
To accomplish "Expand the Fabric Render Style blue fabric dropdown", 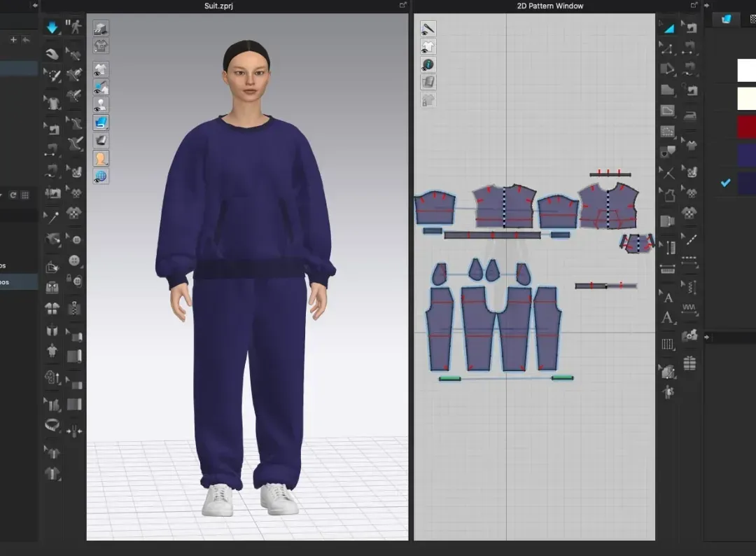I will point(101,123).
